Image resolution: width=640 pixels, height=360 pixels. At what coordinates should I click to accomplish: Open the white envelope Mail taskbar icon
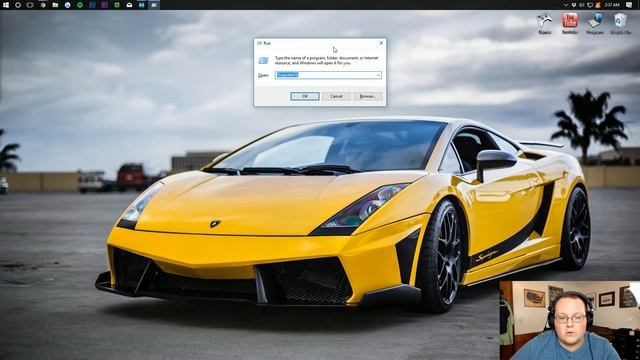coord(129,5)
